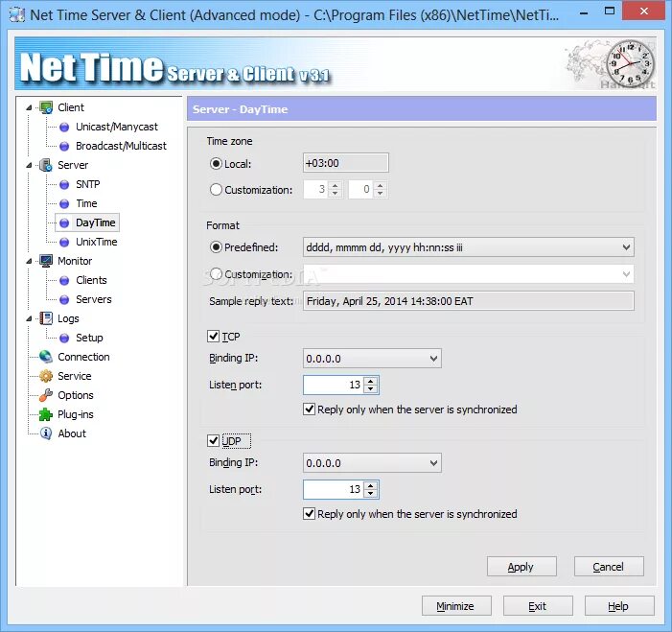
Task: Click the Connection globe icon
Action: click(x=46, y=357)
